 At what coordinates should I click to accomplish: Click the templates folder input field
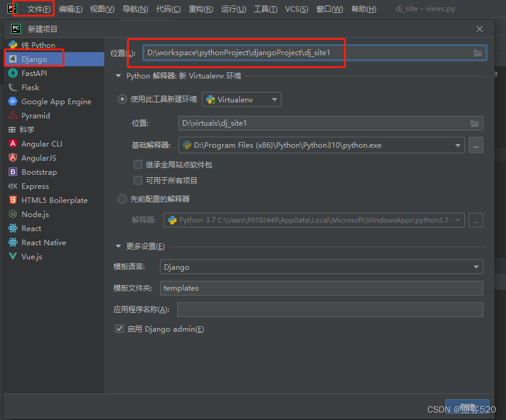point(321,288)
